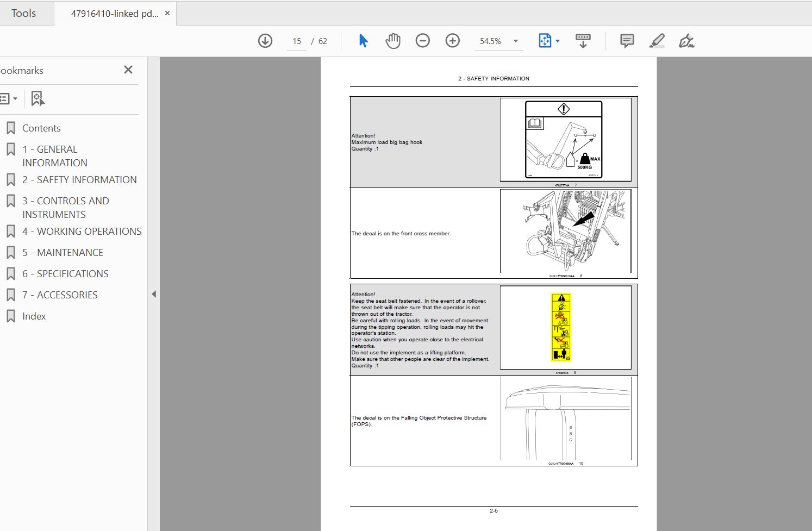Activate the Hand pan tool
Image resolution: width=812 pixels, height=531 pixels.
(392, 41)
